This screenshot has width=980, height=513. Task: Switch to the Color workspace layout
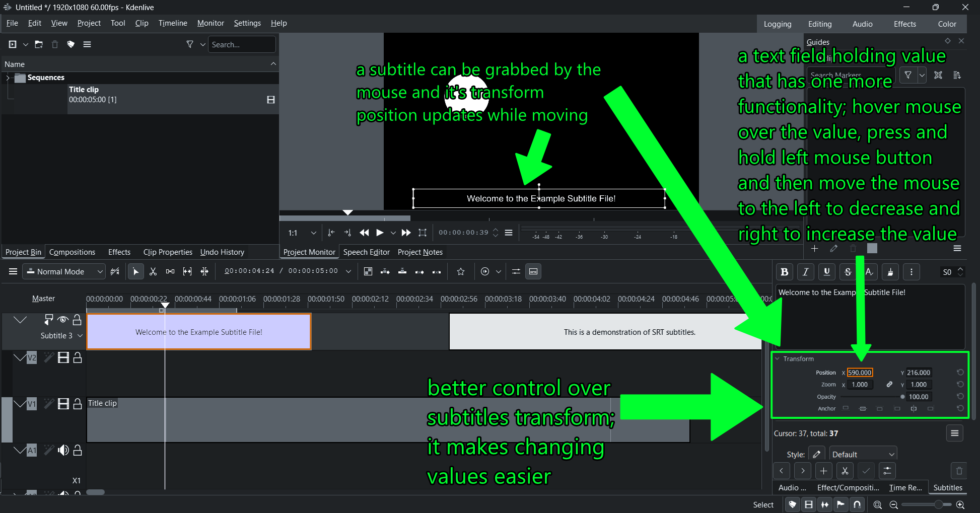click(x=947, y=24)
